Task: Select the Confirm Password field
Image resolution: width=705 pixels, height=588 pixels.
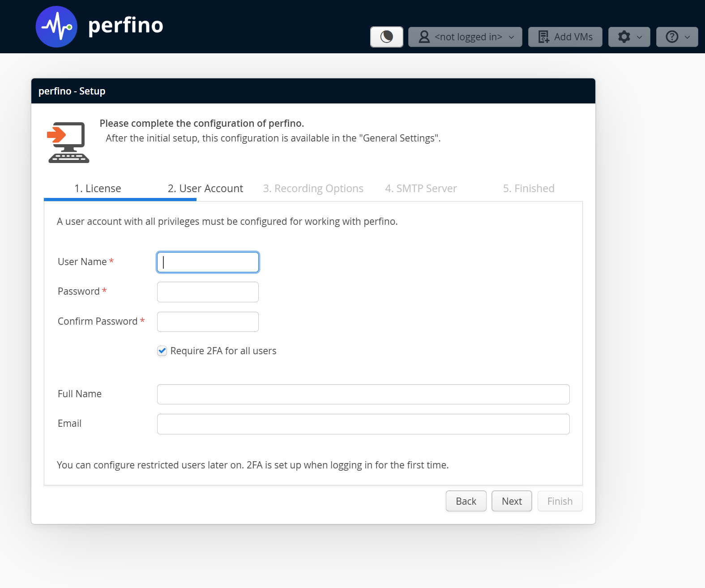Action: (x=208, y=322)
